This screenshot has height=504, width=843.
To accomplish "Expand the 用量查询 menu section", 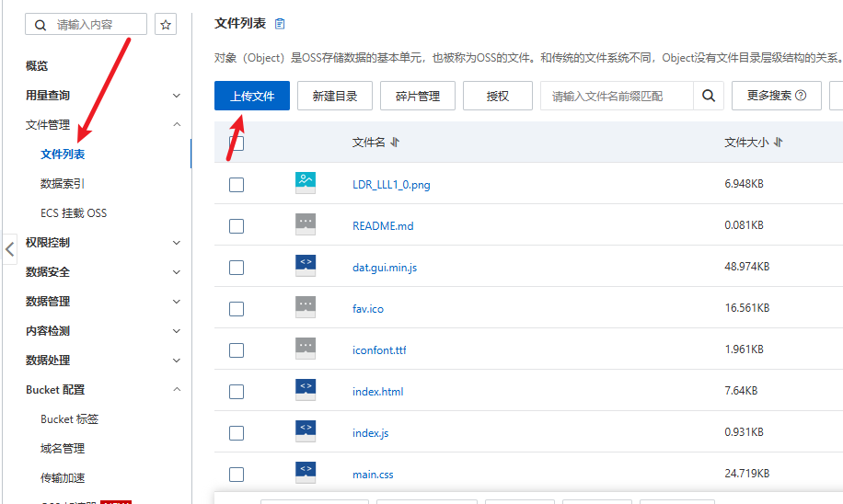I will [x=177, y=96].
